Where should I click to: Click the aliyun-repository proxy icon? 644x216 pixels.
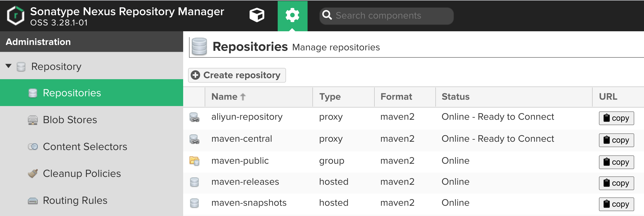[x=194, y=117]
